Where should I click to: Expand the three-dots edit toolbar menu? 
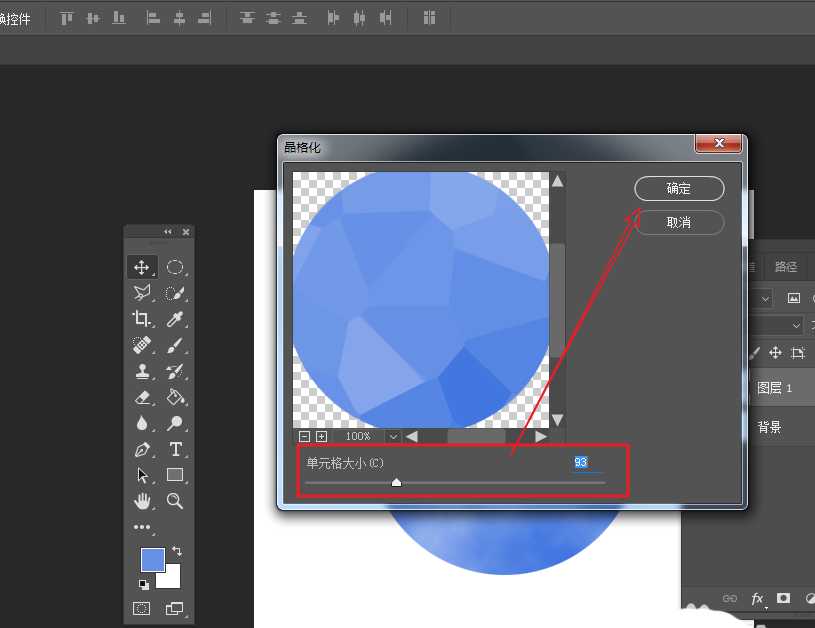(x=142, y=527)
